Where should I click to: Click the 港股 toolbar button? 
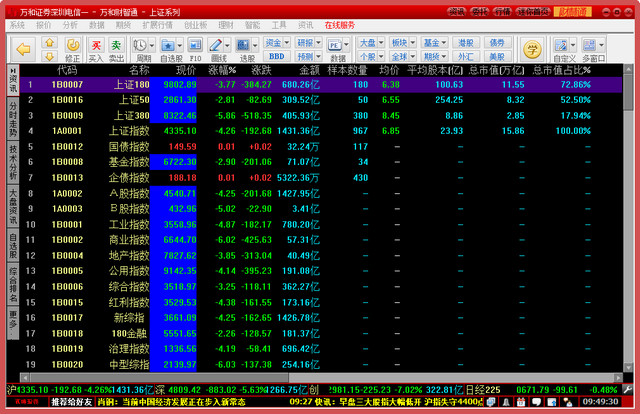(466, 42)
